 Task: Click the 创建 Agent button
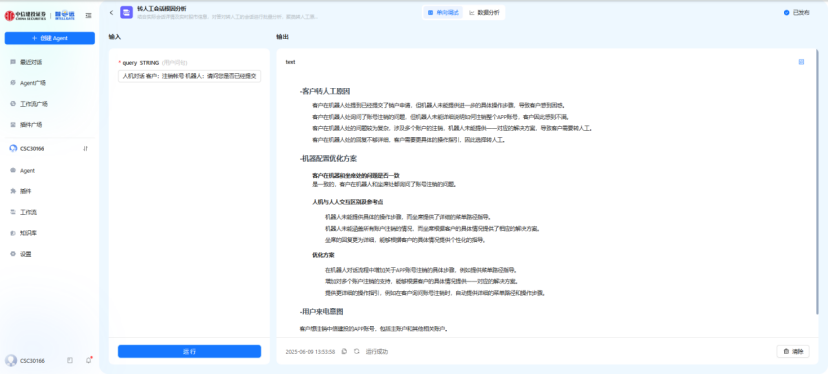(x=50, y=38)
